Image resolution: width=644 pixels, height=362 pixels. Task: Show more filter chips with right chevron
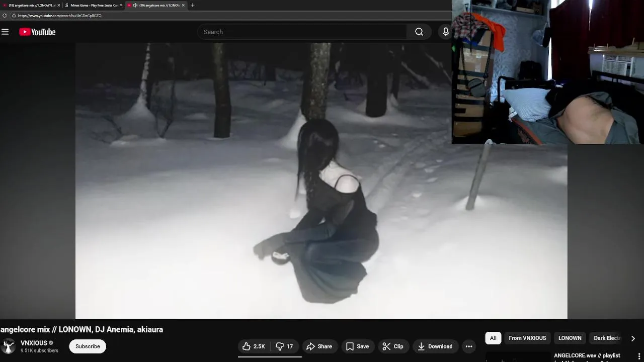pos(633,338)
